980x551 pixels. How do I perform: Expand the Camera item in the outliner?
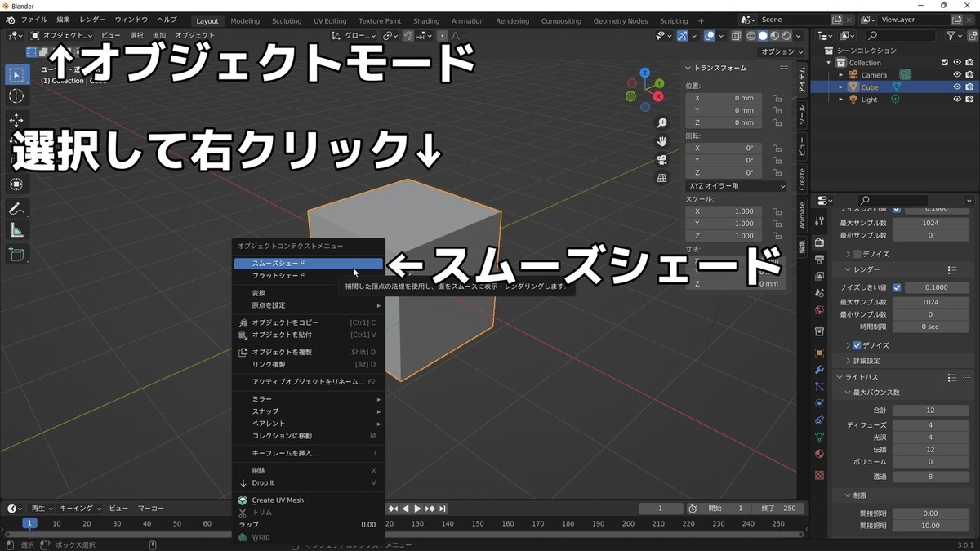click(840, 74)
